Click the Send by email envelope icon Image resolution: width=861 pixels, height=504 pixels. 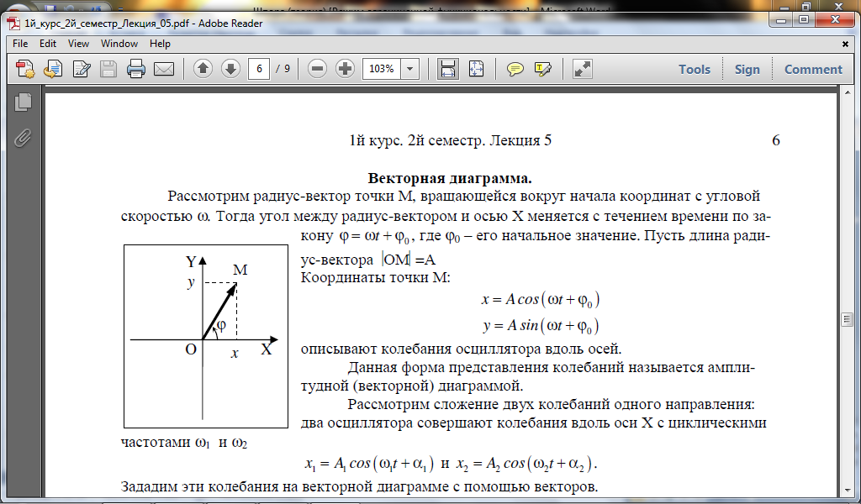[164, 69]
